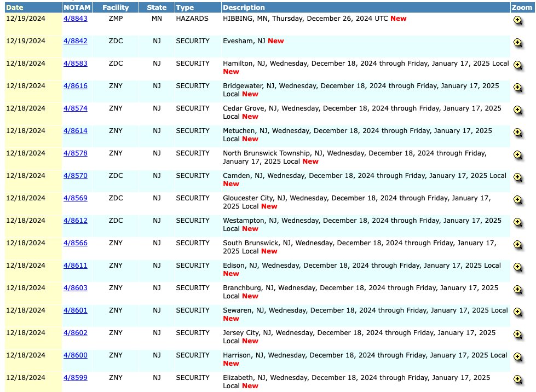Select NOTAM 4/8569 link
536x392 pixels.
tap(76, 198)
